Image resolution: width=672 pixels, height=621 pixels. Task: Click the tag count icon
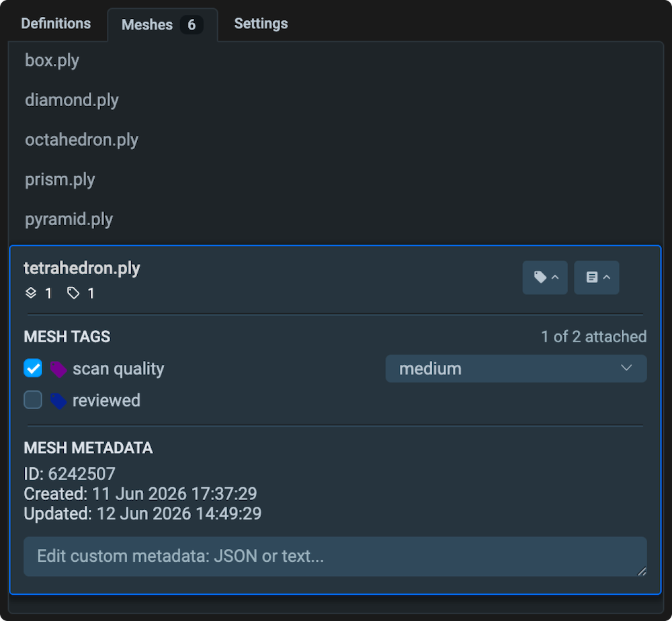73,293
